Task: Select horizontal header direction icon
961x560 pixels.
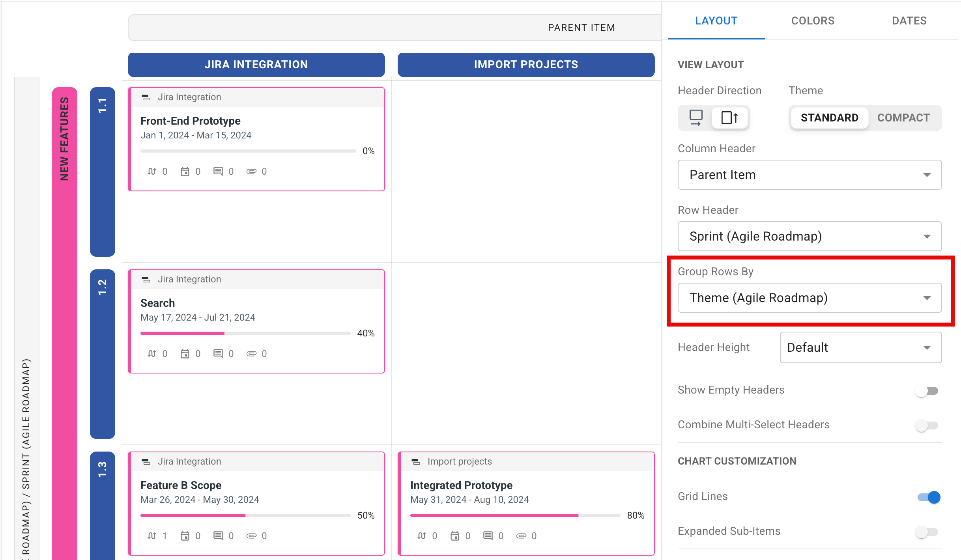Action: [x=696, y=118]
